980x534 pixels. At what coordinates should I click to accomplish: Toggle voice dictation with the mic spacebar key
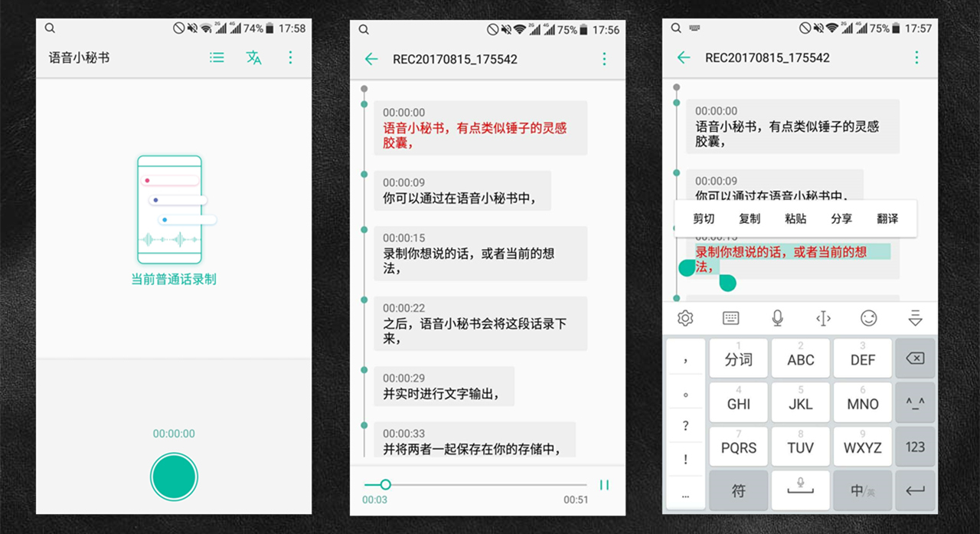[x=800, y=490]
